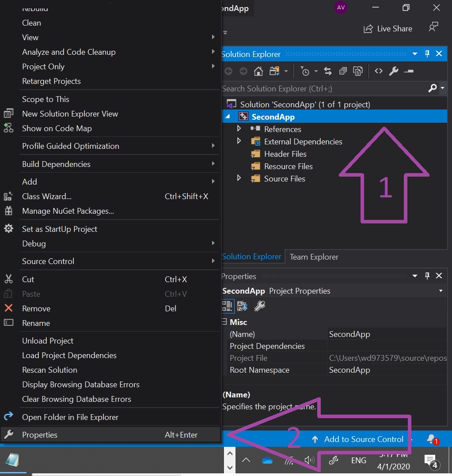Click the AV account avatar
This screenshot has height=476, width=452.
tap(341, 7)
